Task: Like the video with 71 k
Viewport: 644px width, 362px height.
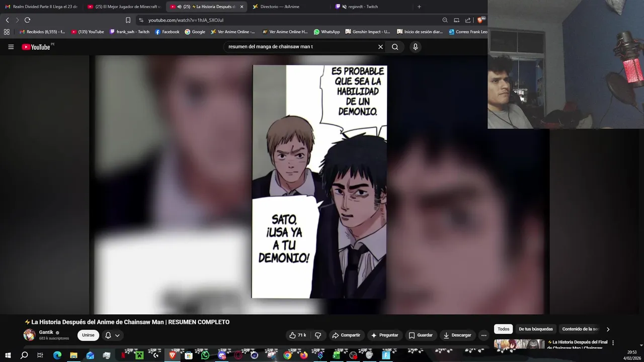Action: click(x=297, y=335)
